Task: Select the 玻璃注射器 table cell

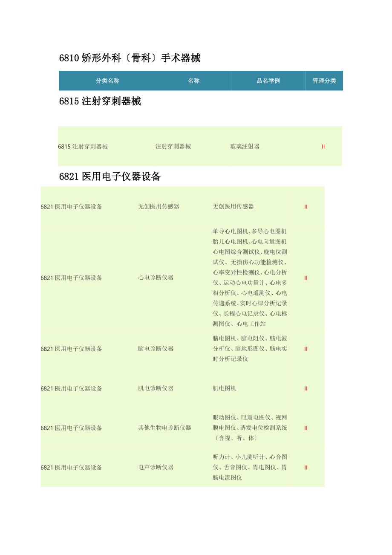Action: 245,146
